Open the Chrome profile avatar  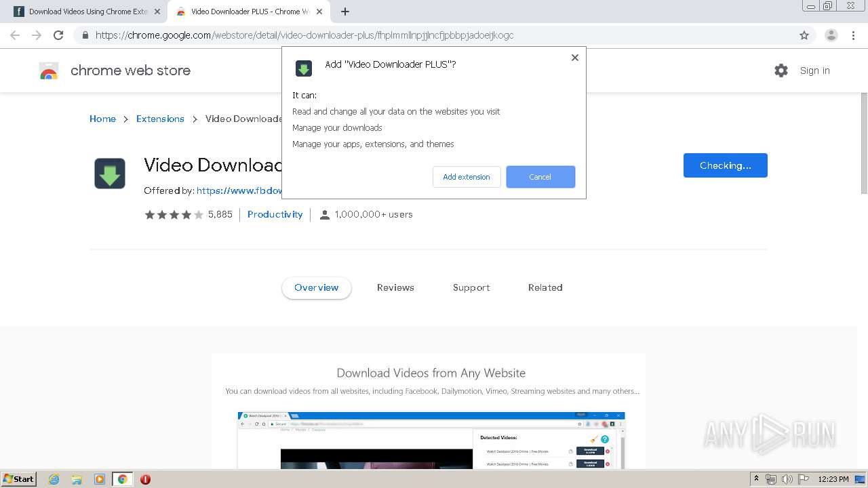pos(831,35)
